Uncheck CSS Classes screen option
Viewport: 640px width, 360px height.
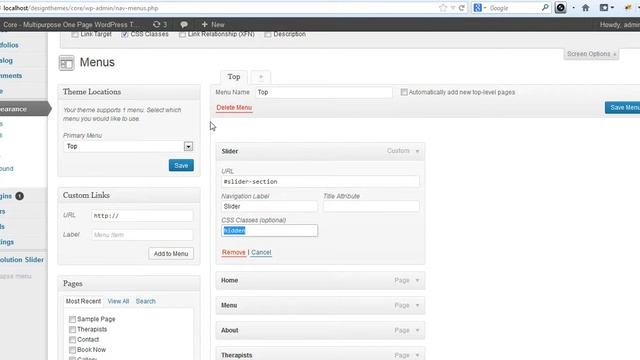coord(124,35)
